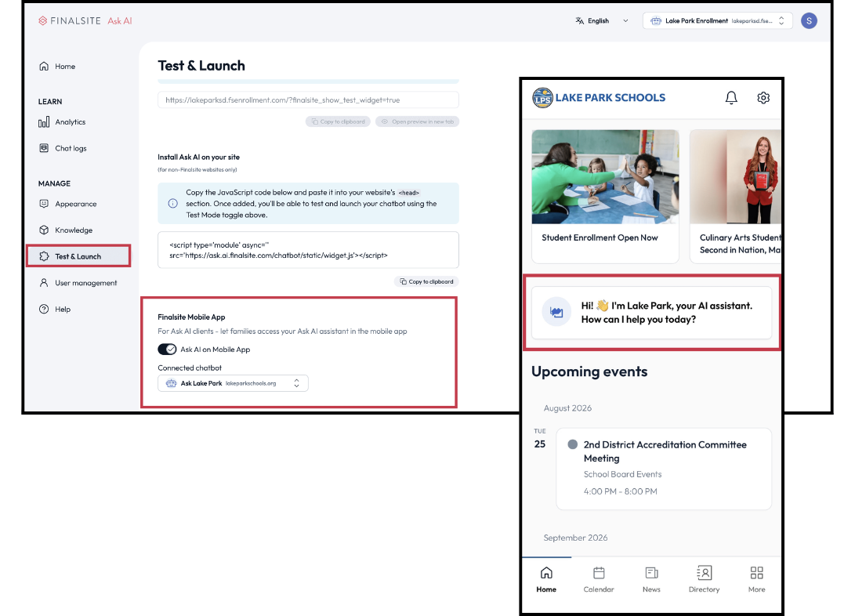Image resolution: width=855 pixels, height=616 pixels.
Task: Open the English language dropdown
Action: (x=602, y=20)
